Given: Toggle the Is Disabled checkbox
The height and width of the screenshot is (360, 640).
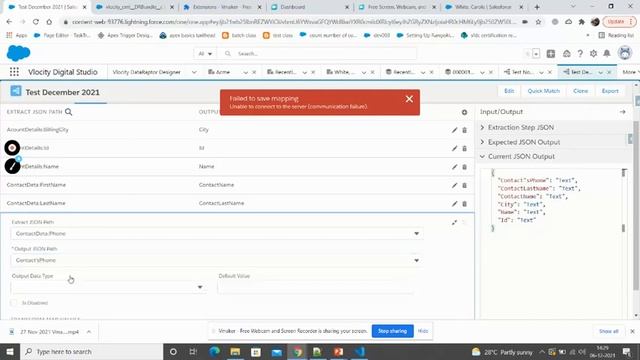Looking at the screenshot, I should (13, 303).
